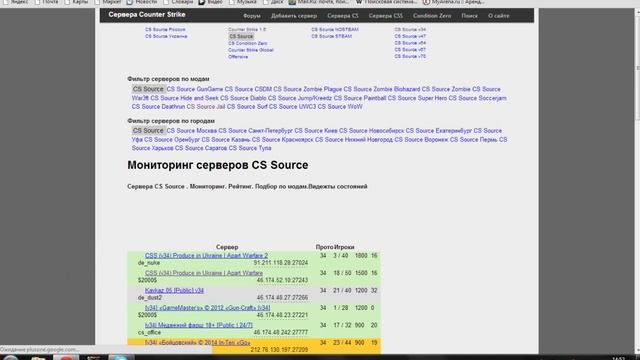
Task: Click the Игроки column header
Action: pos(344,247)
